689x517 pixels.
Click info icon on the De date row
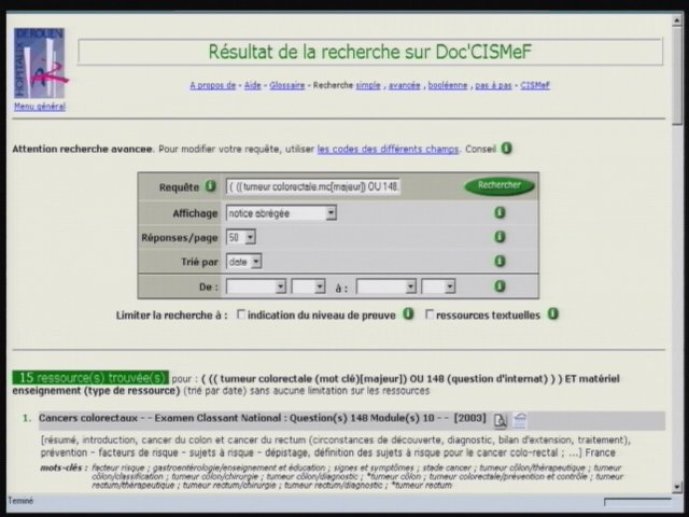(x=500, y=286)
